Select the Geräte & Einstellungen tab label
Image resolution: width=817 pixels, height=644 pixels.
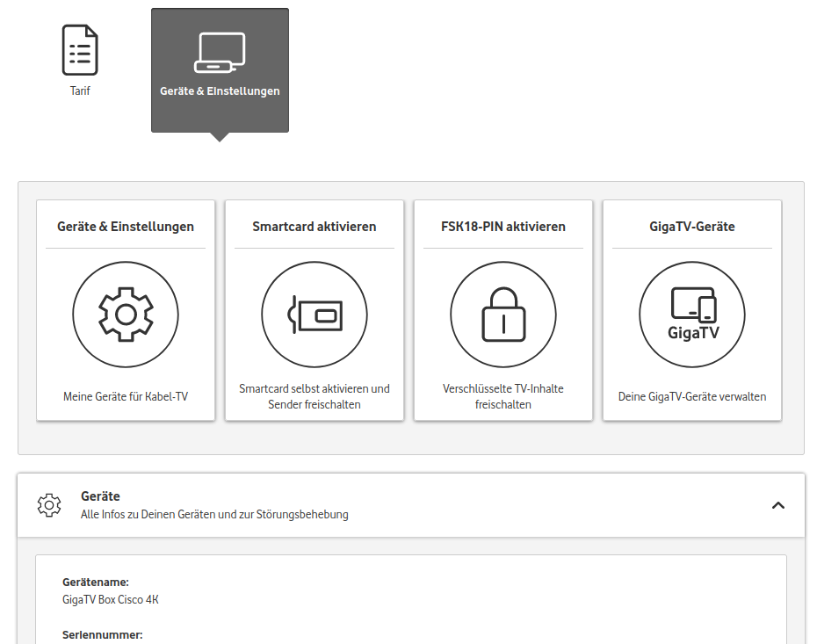(x=220, y=90)
